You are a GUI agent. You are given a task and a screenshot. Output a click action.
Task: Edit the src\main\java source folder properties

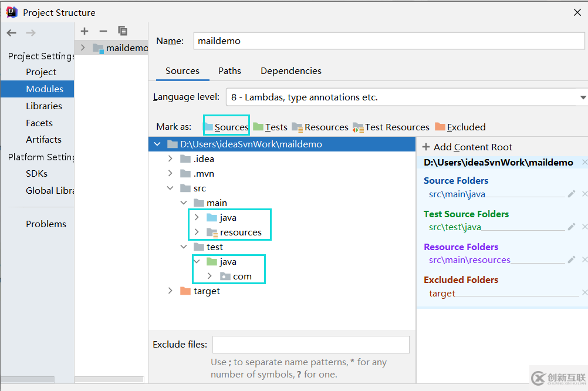click(x=571, y=194)
